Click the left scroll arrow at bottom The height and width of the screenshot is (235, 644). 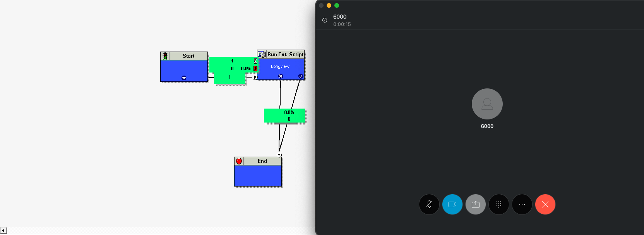(3, 231)
